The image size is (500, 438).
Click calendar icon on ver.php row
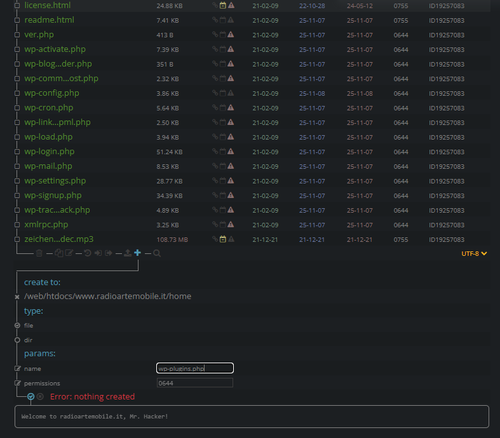click(x=223, y=35)
